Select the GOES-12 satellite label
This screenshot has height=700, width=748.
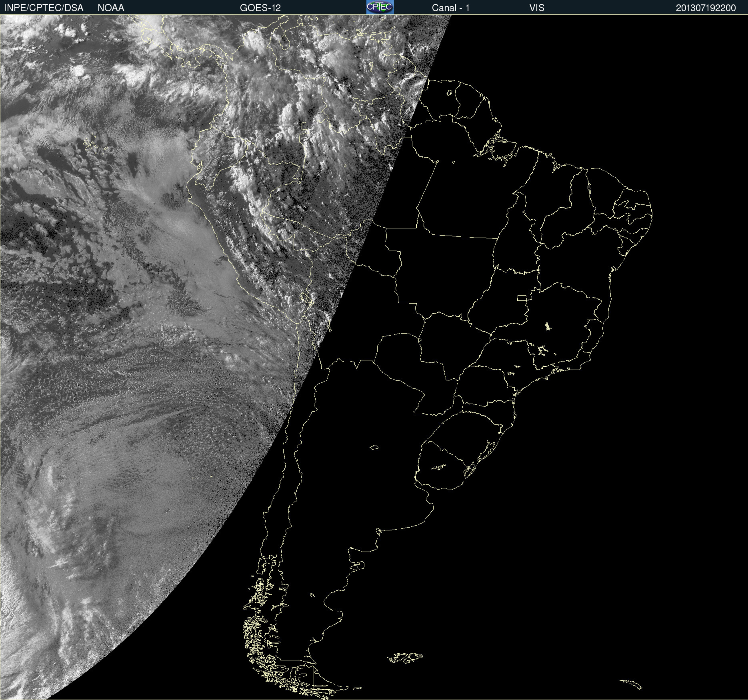coord(260,8)
